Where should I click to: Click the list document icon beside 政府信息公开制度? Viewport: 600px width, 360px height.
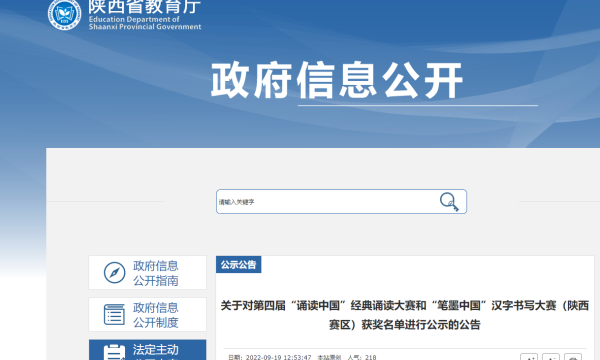(114, 314)
